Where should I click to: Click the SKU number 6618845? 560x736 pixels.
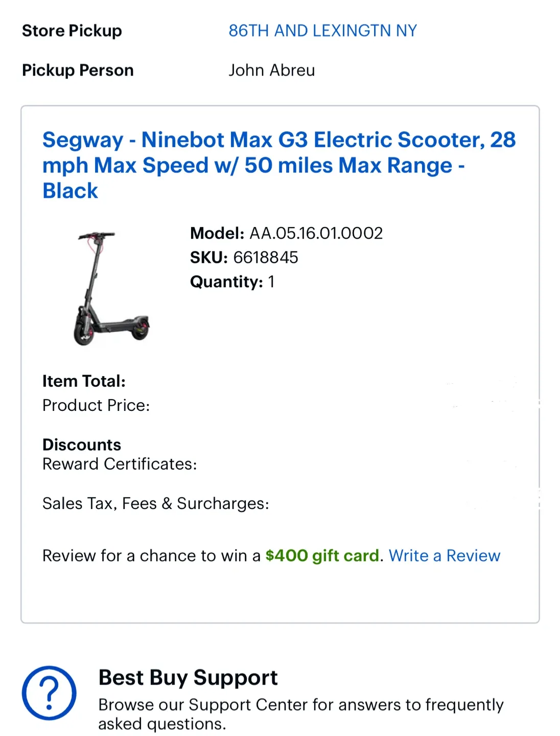[x=265, y=258]
